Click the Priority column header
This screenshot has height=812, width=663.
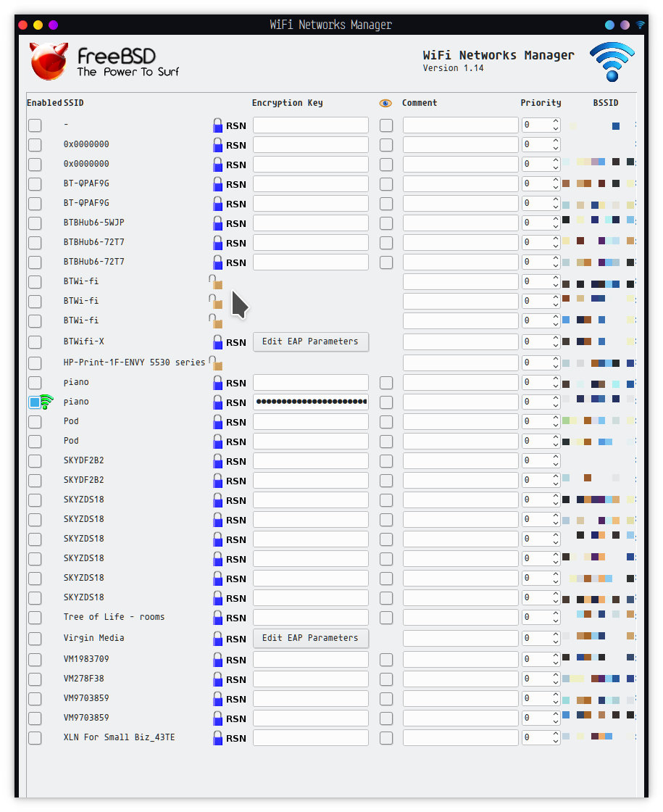coord(541,103)
